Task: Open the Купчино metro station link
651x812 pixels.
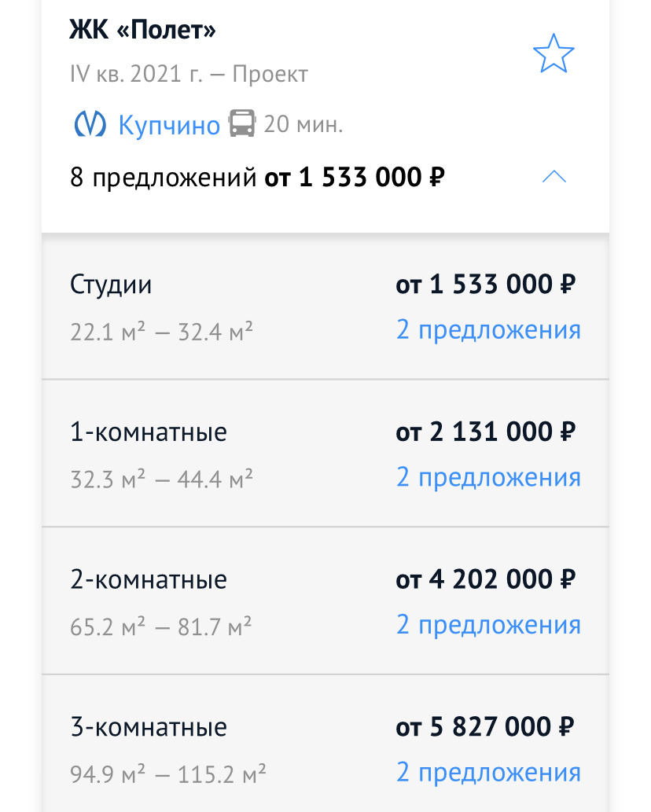Action: [x=169, y=124]
